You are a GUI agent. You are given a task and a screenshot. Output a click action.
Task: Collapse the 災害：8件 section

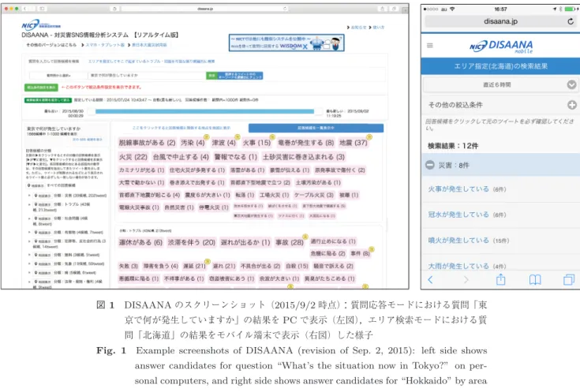[430, 165]
